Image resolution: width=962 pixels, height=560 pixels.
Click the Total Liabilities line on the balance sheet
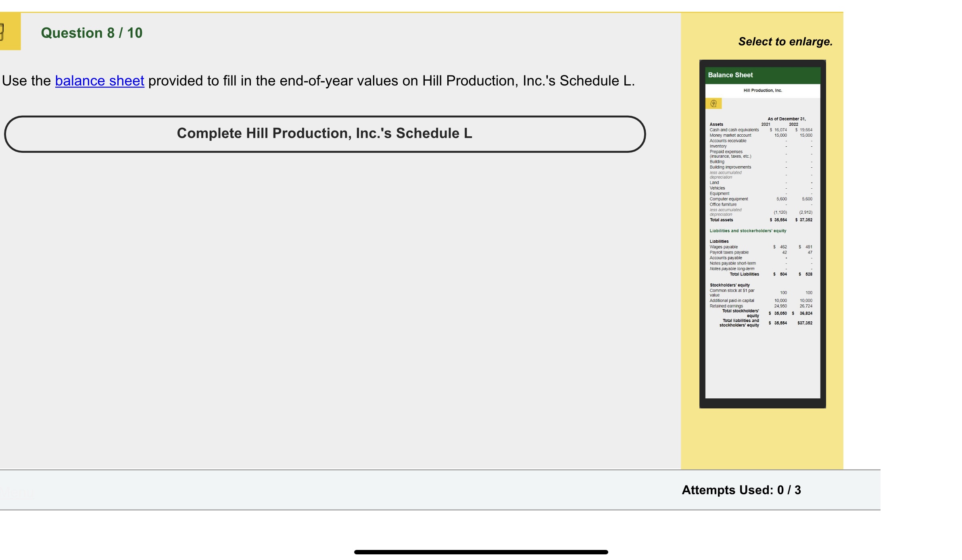743,274
